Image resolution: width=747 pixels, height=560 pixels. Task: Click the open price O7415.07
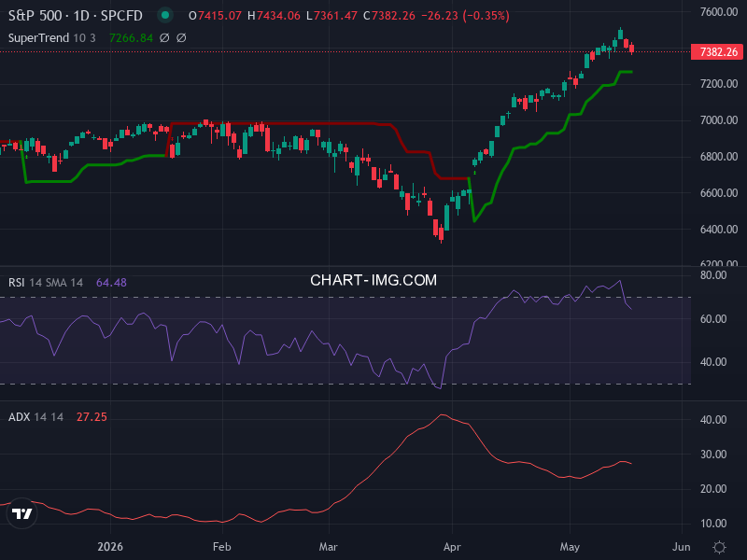click(x=216, y=16)
